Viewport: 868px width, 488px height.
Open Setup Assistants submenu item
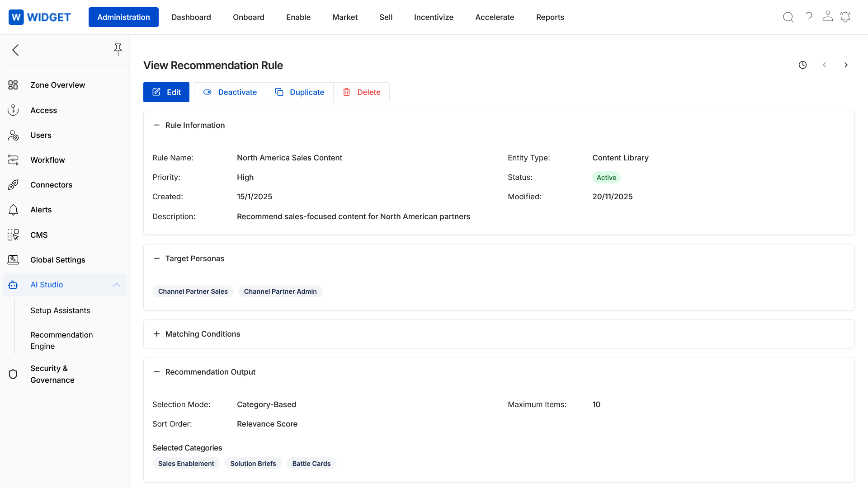tap(60, 310)
